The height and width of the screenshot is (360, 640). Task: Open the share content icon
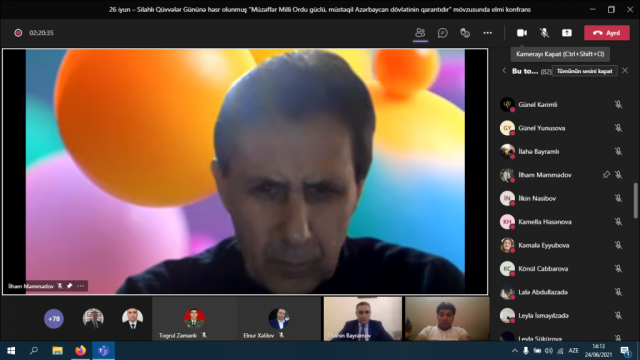click(567, 33)
